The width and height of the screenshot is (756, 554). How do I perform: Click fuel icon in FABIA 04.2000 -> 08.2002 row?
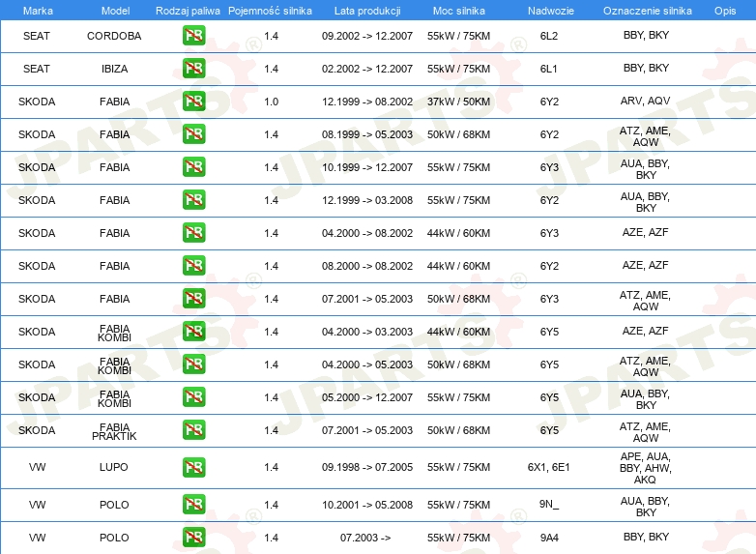[193, 232]
